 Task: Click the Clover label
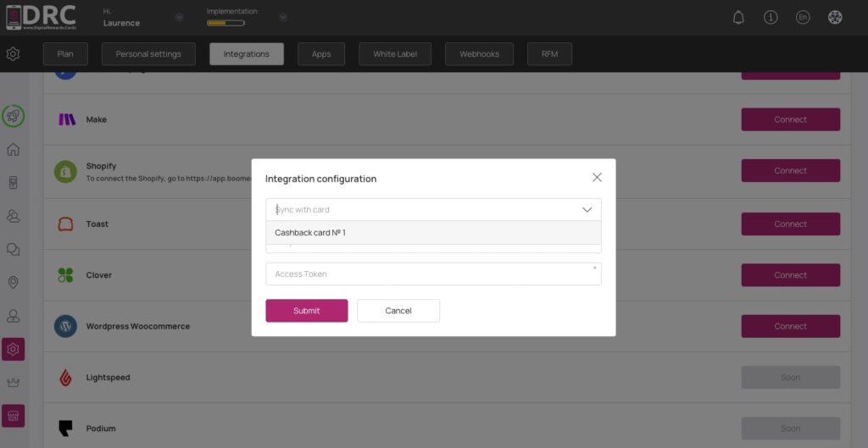99,275
